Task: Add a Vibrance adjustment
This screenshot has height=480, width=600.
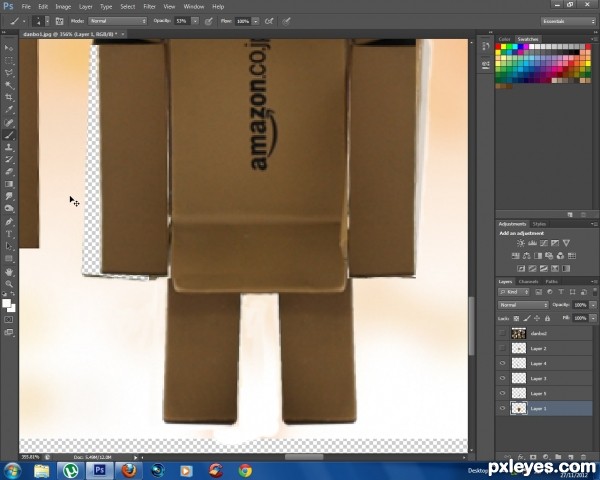Action: [x=566, y=243]
